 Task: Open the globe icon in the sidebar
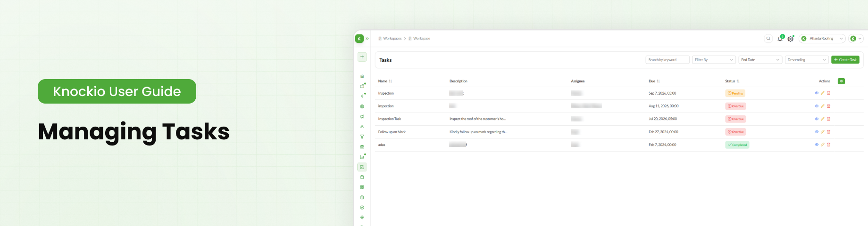tap(362, 106)
